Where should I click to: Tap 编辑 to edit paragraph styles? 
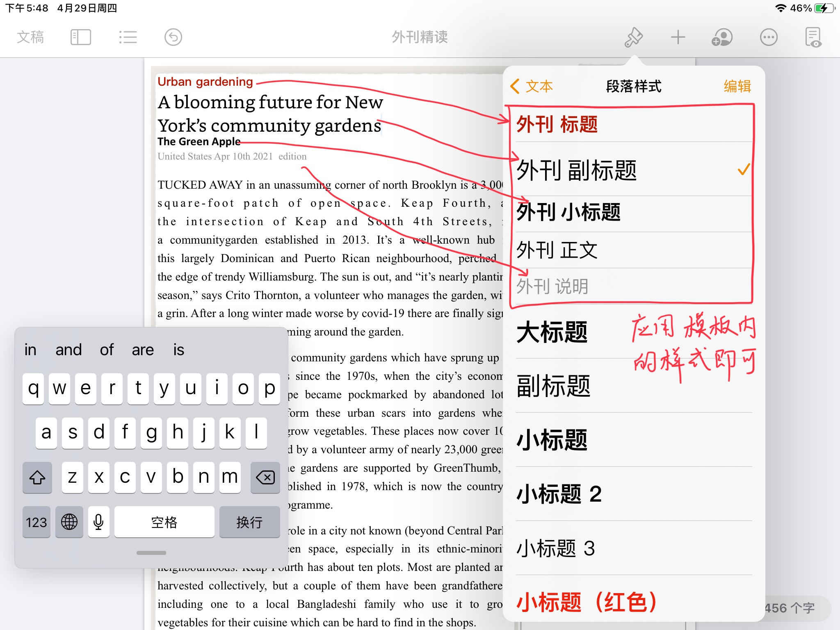coord(737,87)
